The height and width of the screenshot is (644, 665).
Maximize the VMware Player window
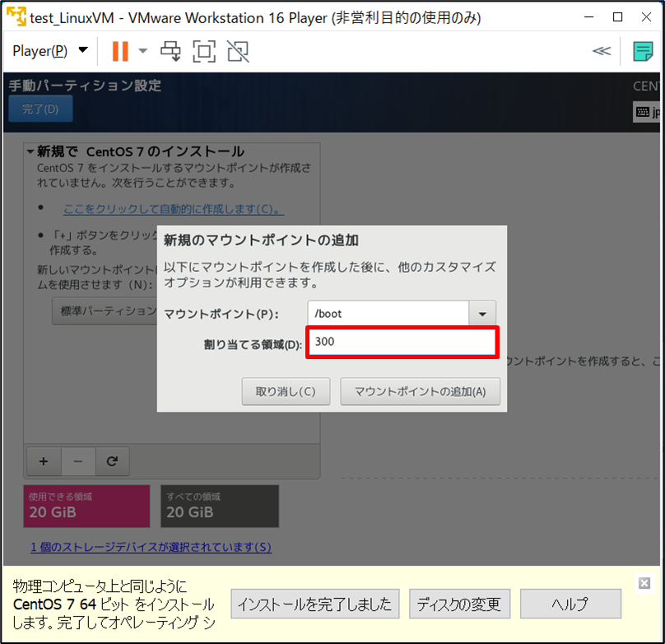pyautogui.click(x=618, y=17)
